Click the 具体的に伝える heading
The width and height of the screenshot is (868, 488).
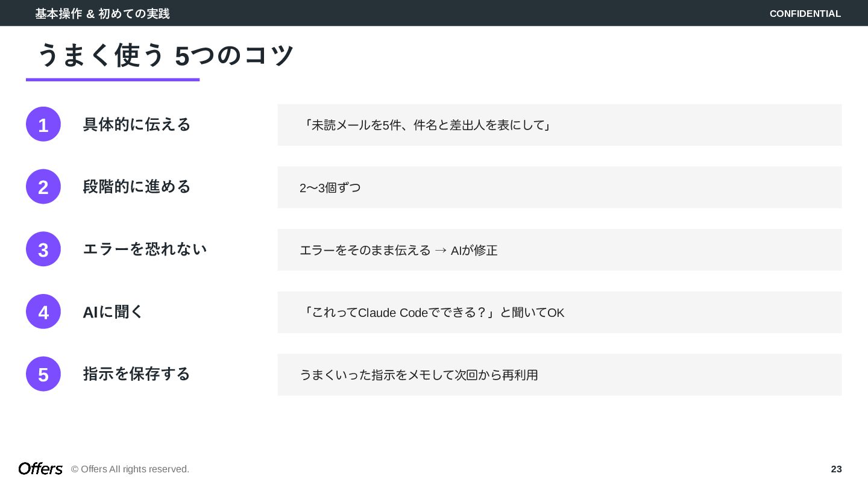coord(137,124)
